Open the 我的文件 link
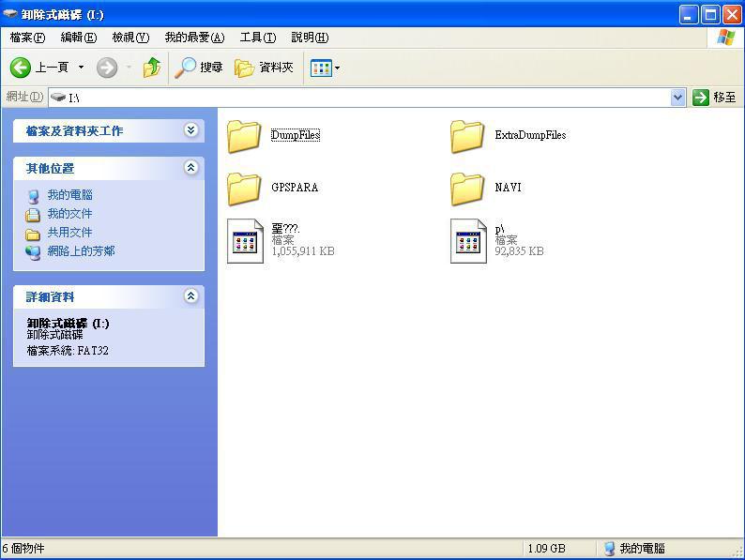This screenshot has height=560, width=745. 69,214
